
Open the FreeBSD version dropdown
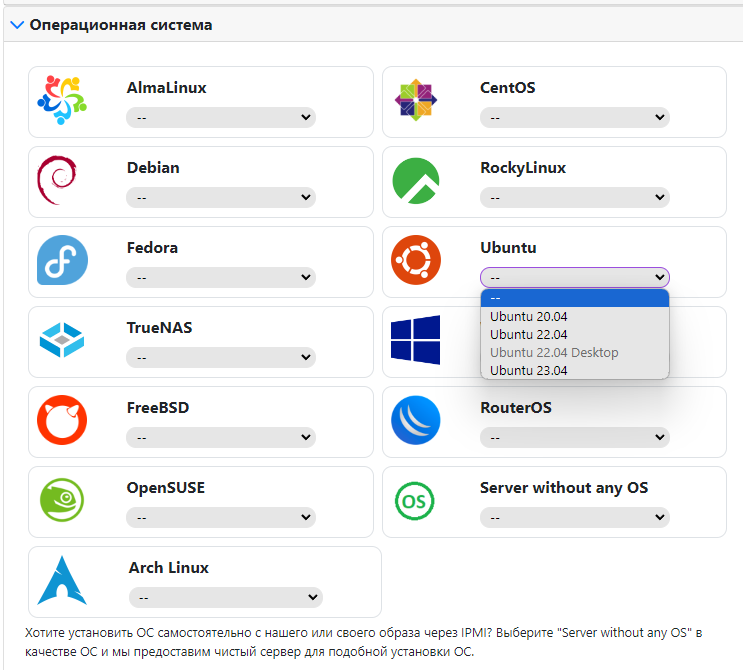point(220,437)
